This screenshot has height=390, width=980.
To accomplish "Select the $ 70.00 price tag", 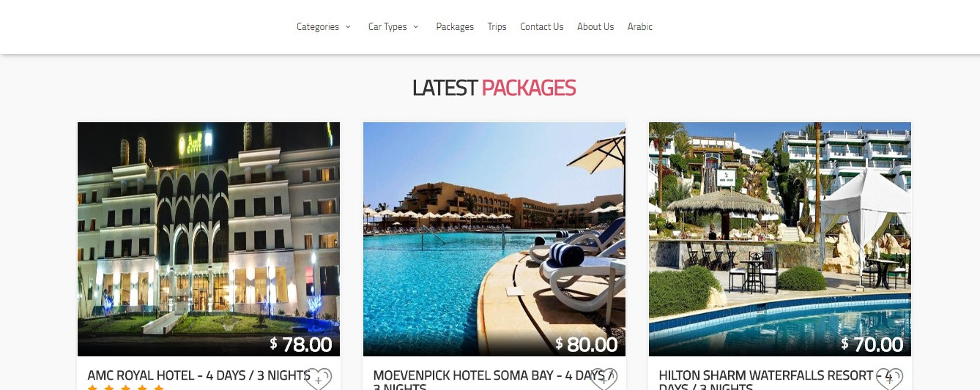I will (x=872, y=344).
